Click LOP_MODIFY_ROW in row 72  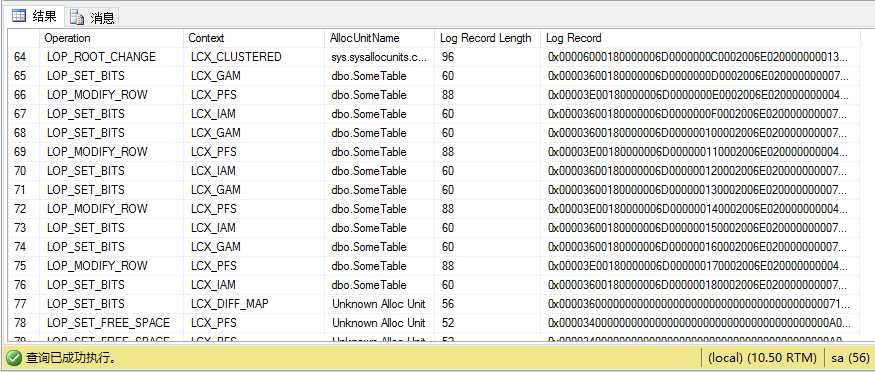pos(97,209)
